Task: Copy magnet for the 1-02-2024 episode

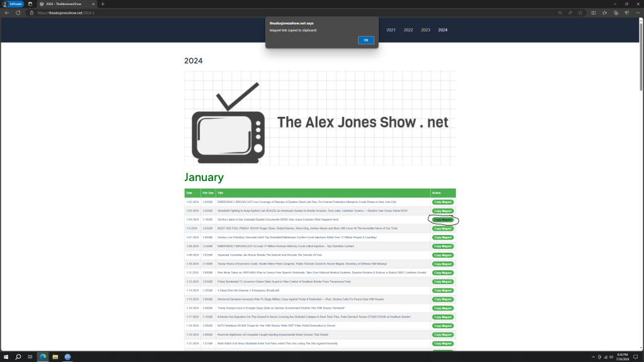Action: tap(443, 202)
